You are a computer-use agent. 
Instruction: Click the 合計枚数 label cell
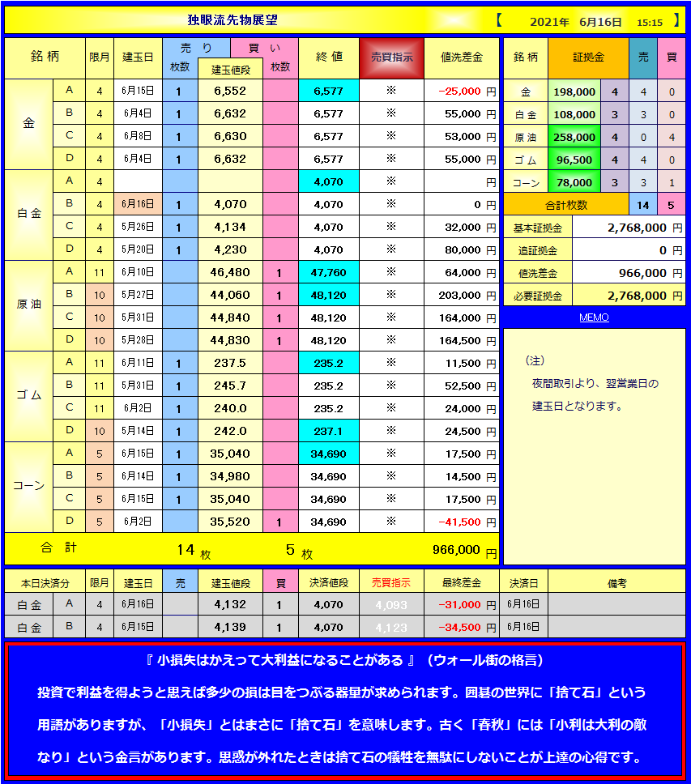[x=566, y=206]
